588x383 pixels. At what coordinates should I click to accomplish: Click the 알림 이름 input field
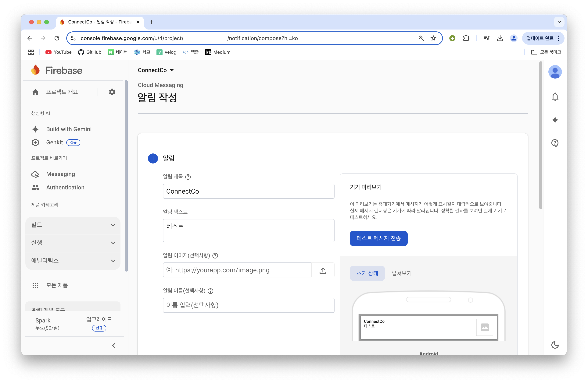(249, 305)
